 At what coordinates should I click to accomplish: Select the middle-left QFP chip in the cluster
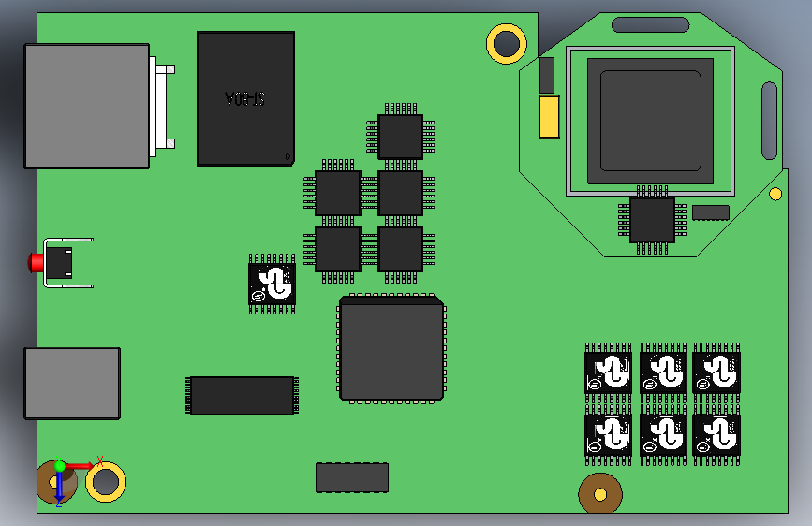click(x=338, y=193)
